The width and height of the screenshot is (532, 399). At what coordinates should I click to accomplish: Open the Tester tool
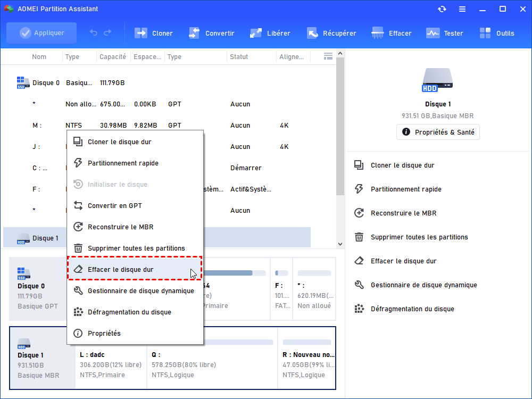[433, 33]
